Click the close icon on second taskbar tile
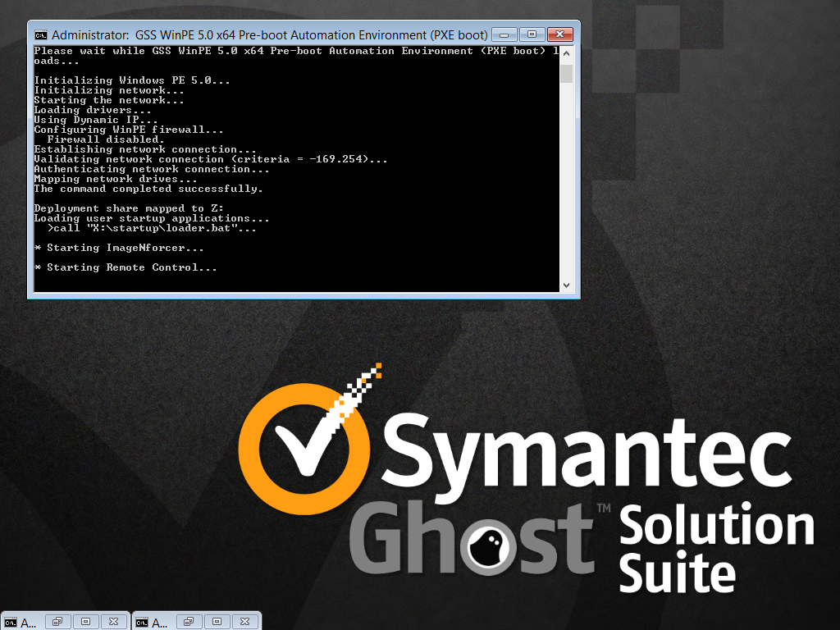This screenshot has height=630, width=840. coord(244,622)
